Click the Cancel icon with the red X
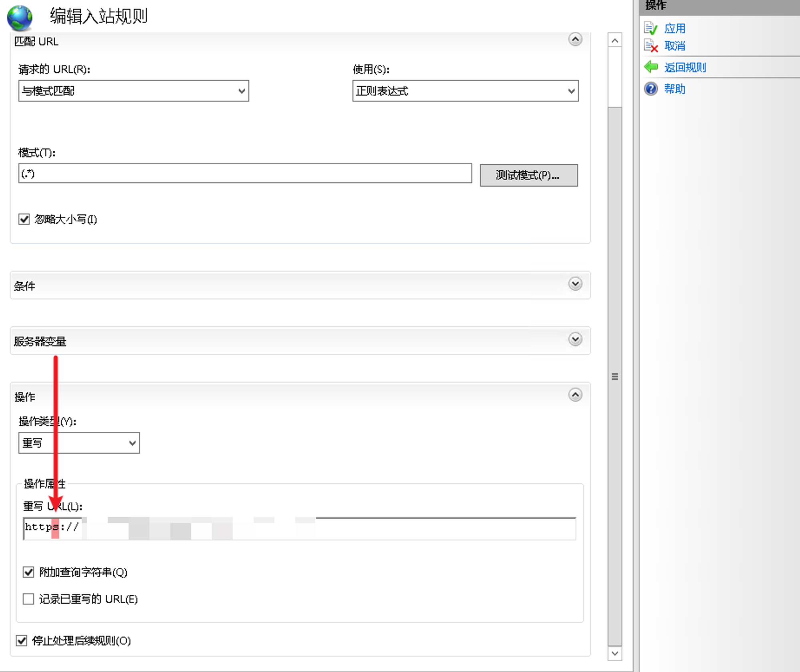 (651, 46)
